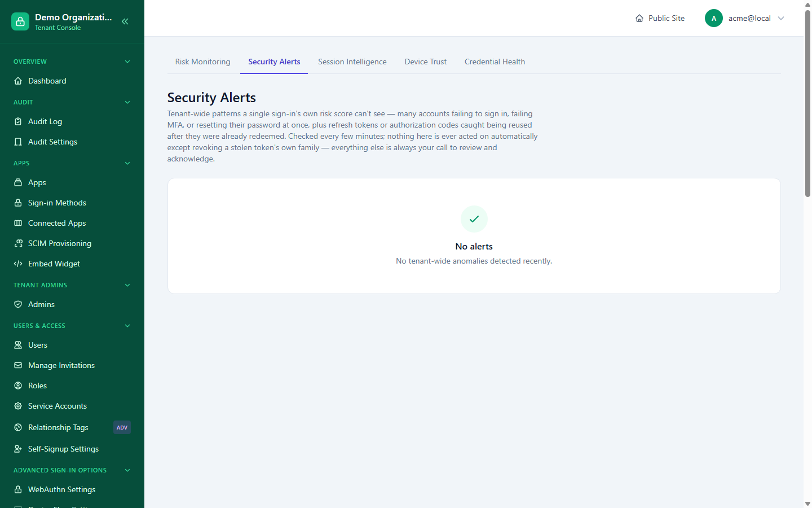Click the Service Accounts gear icon
This screenshot has height=508, width=812.
18,406
